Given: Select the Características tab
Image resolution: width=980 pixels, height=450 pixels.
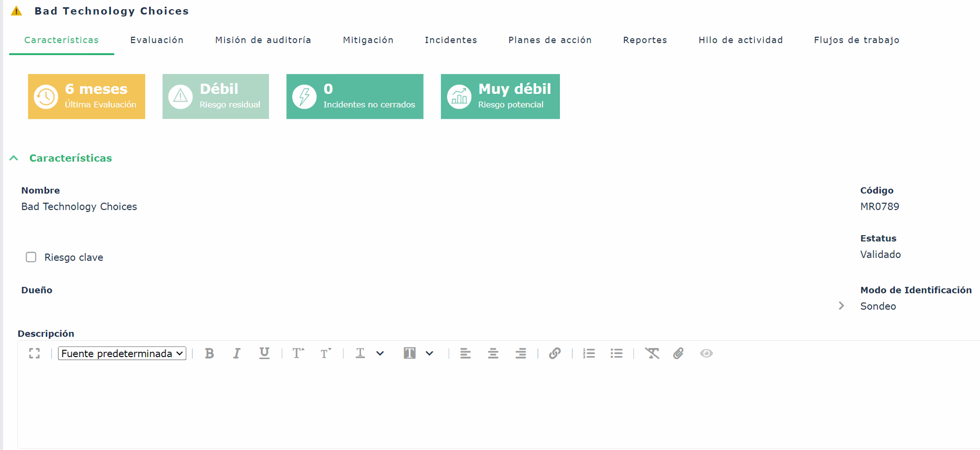Looking at the screenshot, I should coord(61,40).
